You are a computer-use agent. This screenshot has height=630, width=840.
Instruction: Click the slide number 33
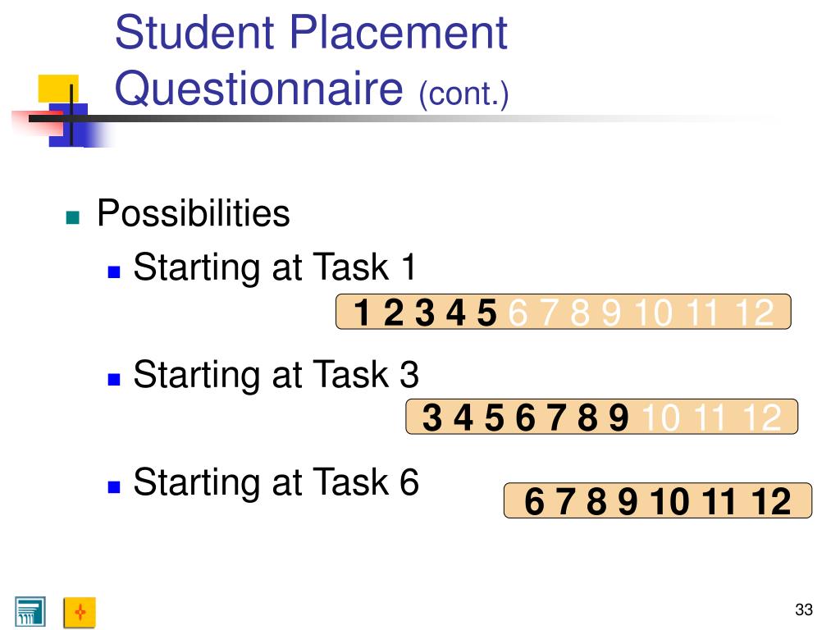(804, 609)
